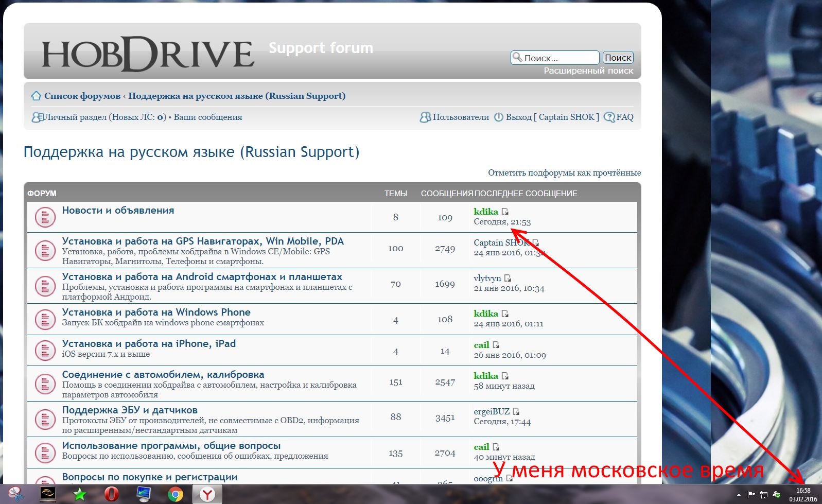Show hidden system tray icons arrow

[739, 495]
